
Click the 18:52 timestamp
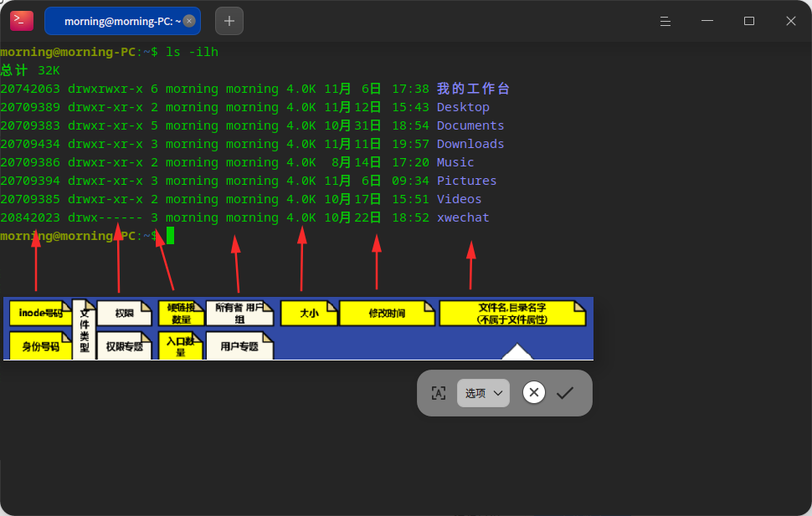pos(410,217)
